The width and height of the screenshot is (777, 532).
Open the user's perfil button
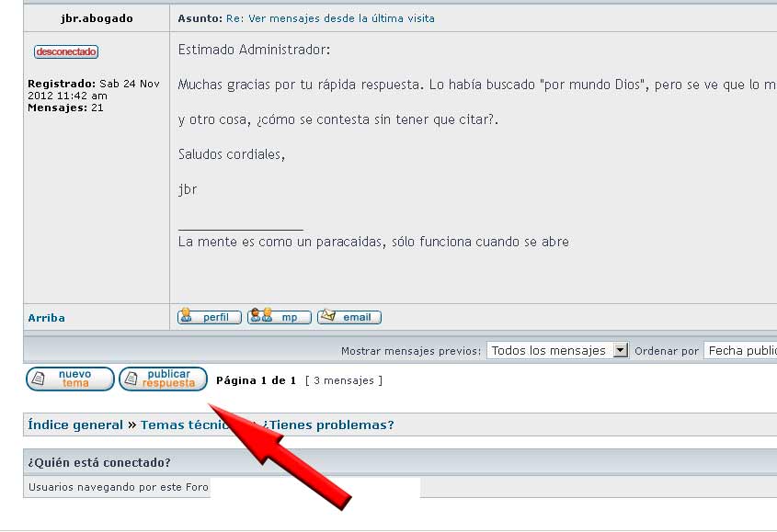(209, 317)
